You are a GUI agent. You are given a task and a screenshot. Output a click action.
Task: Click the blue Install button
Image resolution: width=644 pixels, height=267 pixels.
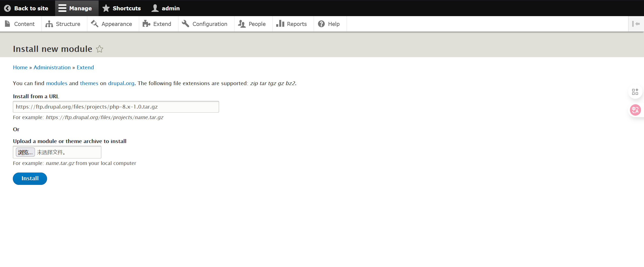30,179
